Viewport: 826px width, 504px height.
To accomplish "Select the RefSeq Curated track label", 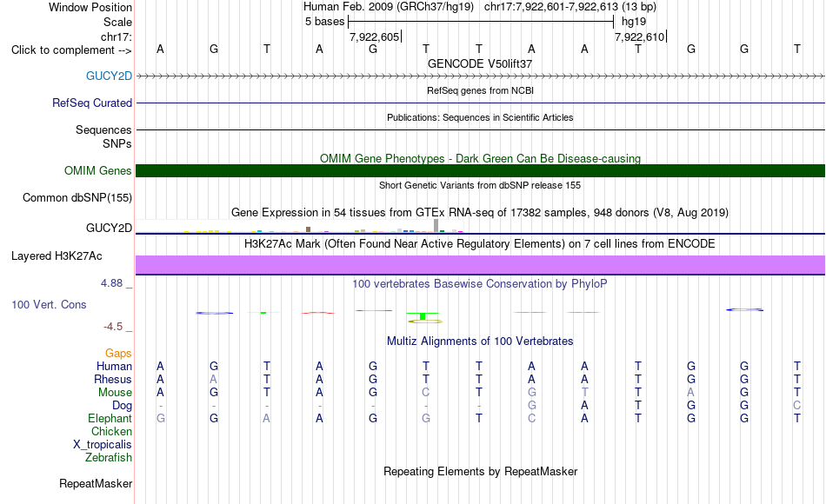I will 92,103.
